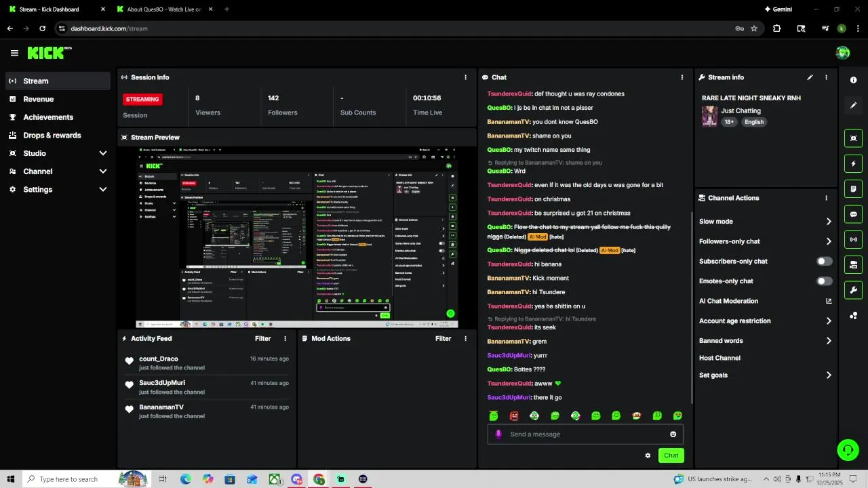
Task: Insert the first green emote in chat
Action: (x=494, y=415)
